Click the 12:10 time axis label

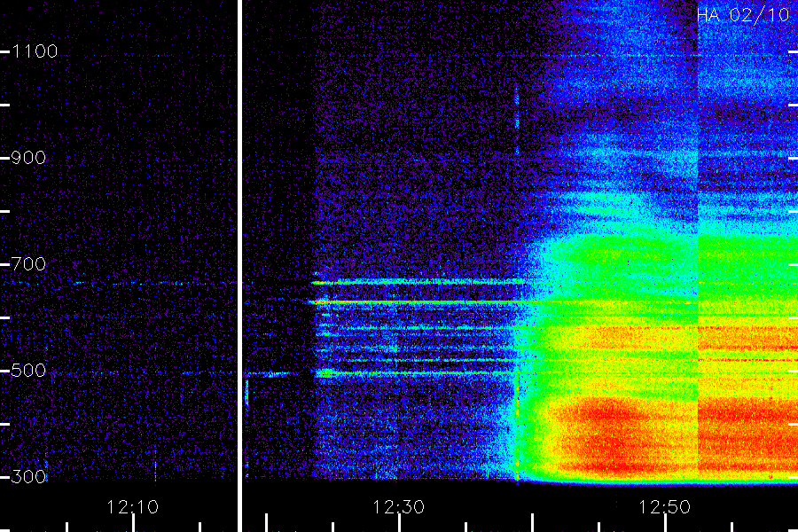point(133,507)
